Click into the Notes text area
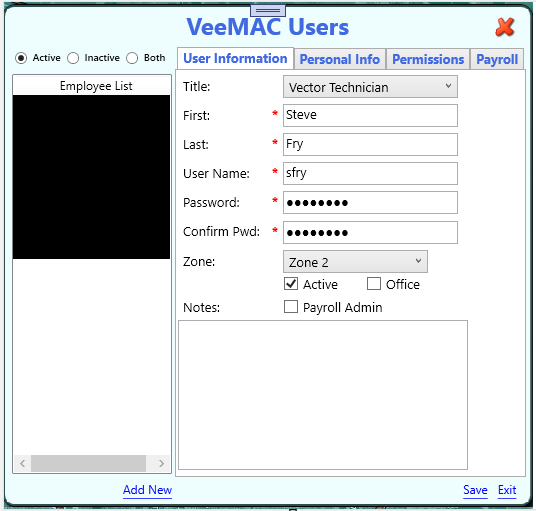Viewport: 536px width, 511px height. click(323, 395)
